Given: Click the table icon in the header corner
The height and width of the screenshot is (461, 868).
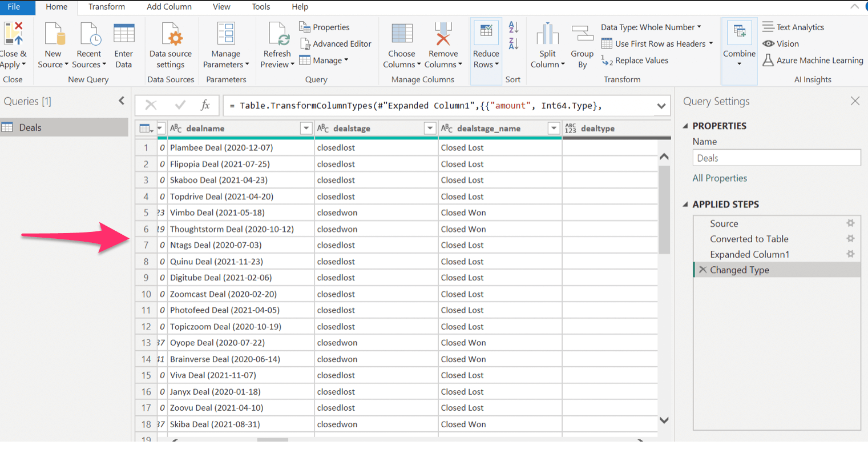Looking at the screenshot, I should [146, 129].
